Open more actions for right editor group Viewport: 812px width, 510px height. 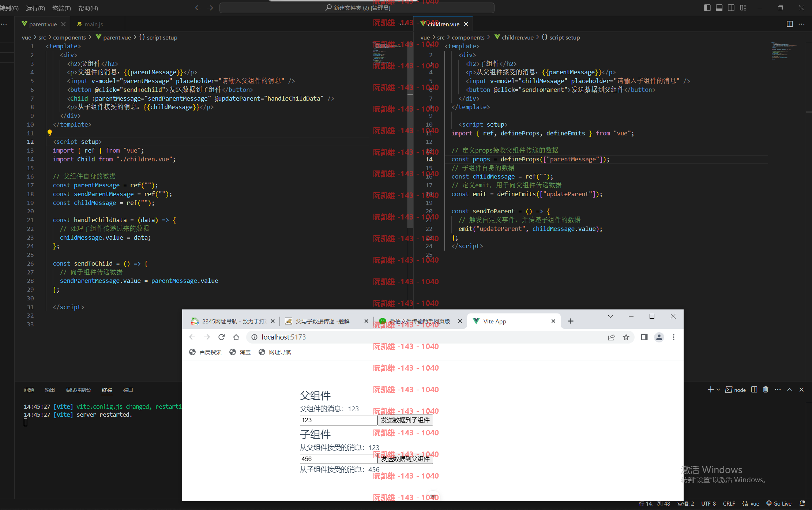tap(801, 24)
